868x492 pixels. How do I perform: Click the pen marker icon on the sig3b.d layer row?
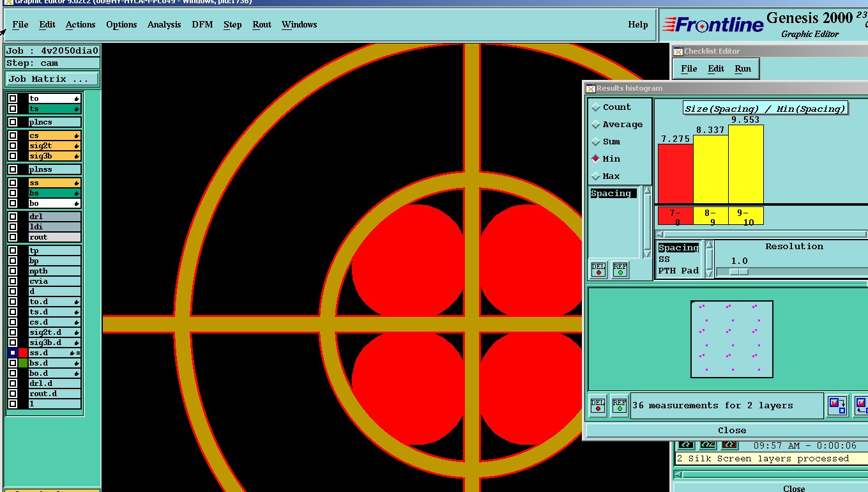[x=77, y=342]
